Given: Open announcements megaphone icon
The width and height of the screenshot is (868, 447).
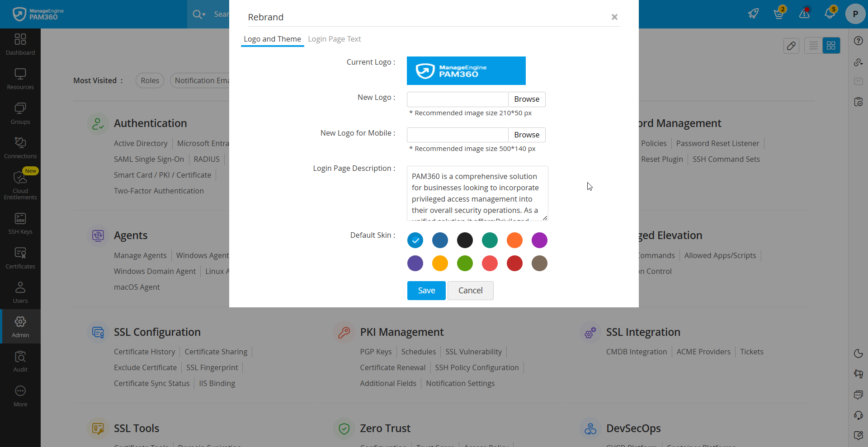Looking at the screenshot, I should (x=859, y=374).
